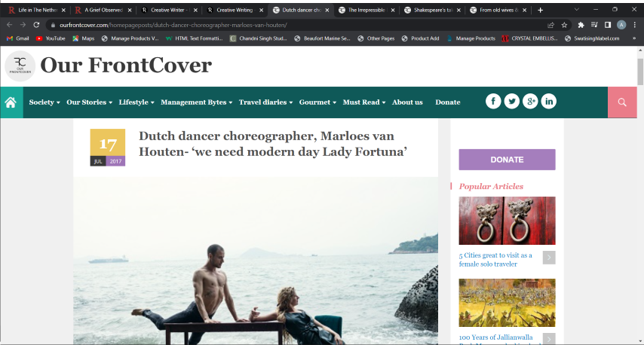Viewport: 644px width, 345px height.
Task: Expand the Must Read menu
Action: pos(364,102)
